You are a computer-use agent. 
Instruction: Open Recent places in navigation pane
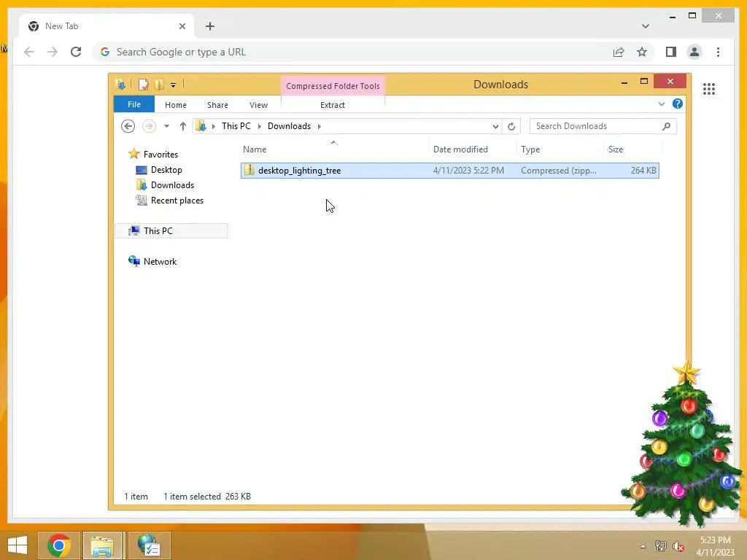pos(177,201)
